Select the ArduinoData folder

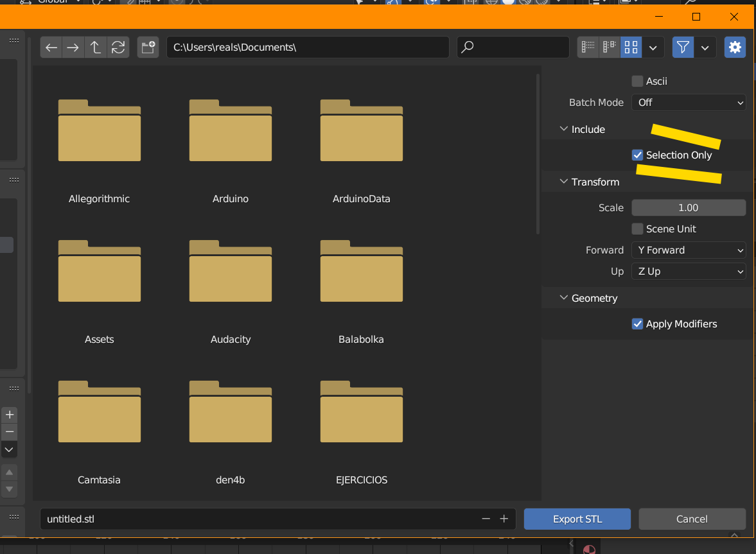coord(362,131)
